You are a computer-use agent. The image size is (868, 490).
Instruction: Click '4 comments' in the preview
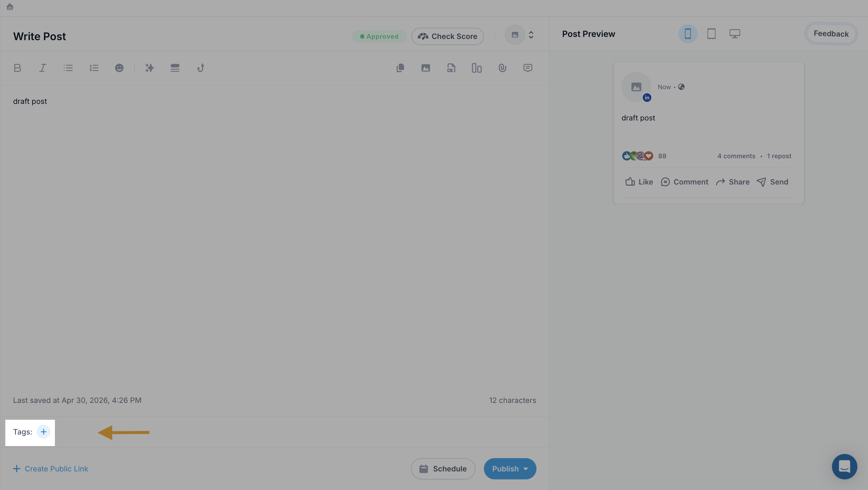(x=736, y=156)
